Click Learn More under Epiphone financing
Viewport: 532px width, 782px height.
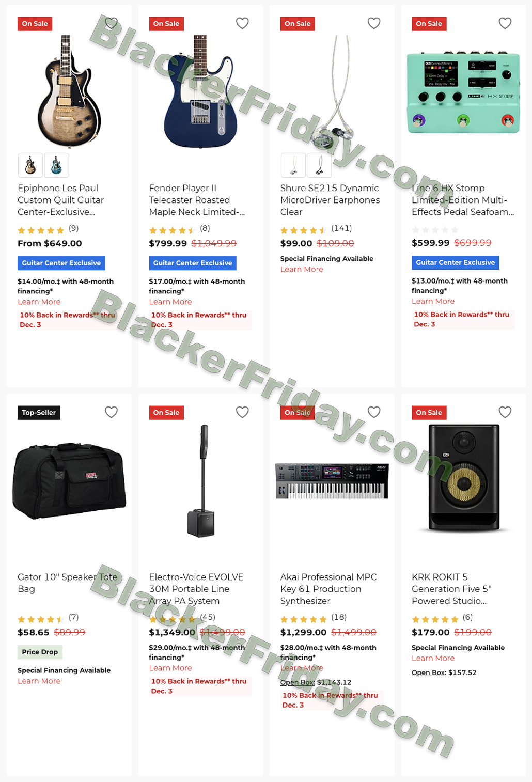pos(39,302)
